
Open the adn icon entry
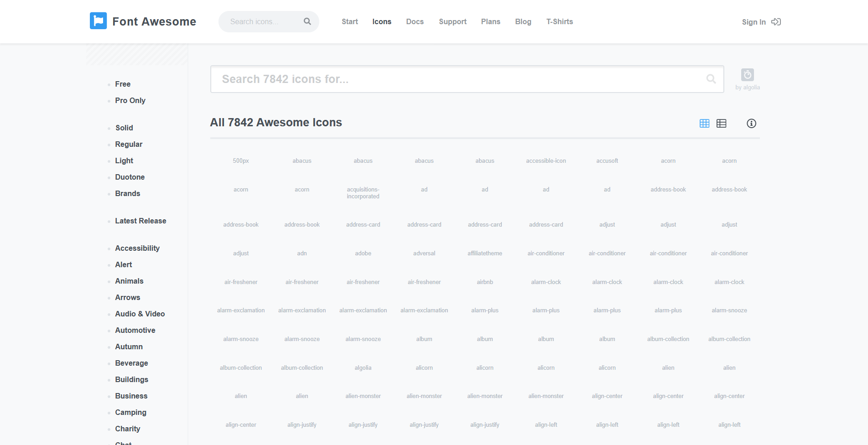[x=302, y=254]
